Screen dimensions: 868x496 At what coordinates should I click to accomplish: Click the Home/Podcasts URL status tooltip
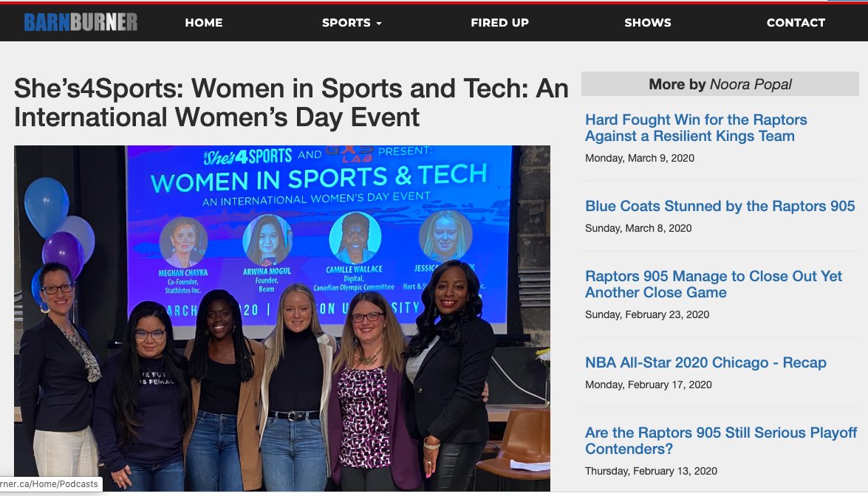pyautogui.click(x=50, y=484)
